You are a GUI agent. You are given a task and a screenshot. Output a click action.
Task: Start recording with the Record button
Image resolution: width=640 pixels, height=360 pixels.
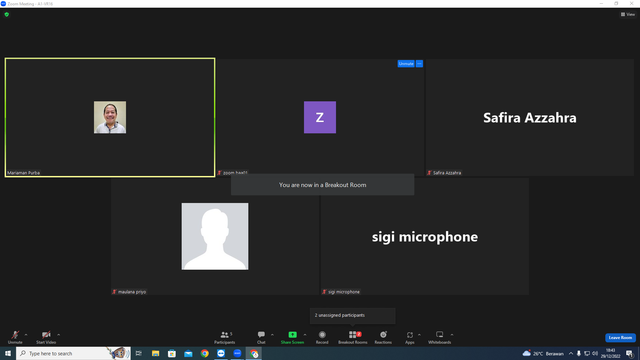point(322,337)
